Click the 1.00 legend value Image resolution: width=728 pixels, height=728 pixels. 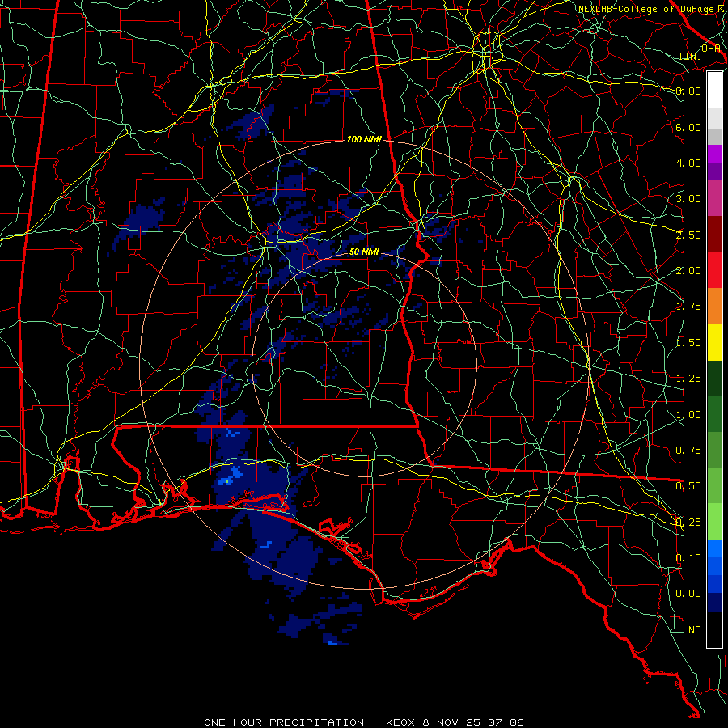(688, 415)
